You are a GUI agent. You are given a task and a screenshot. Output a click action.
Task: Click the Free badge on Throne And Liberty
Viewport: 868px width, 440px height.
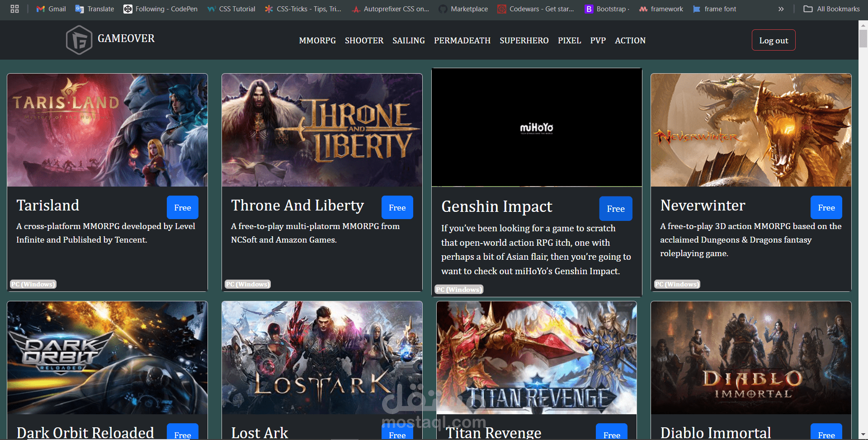pyautogui.click(x=397, y=207)
